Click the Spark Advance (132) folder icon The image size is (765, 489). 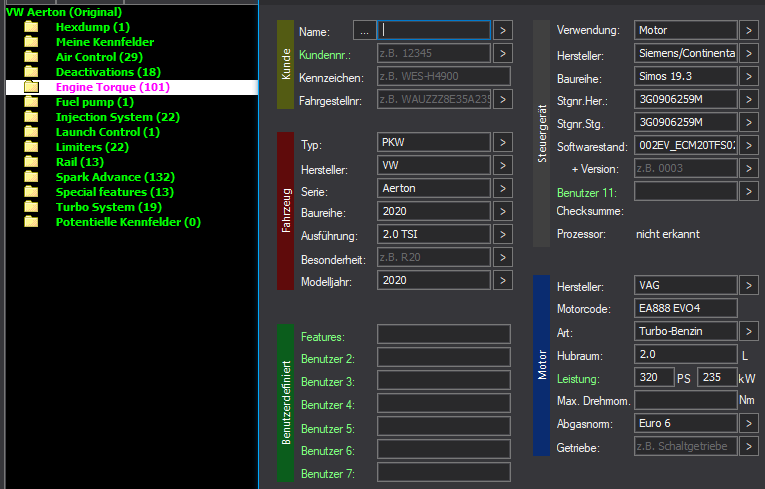(31, 177)
